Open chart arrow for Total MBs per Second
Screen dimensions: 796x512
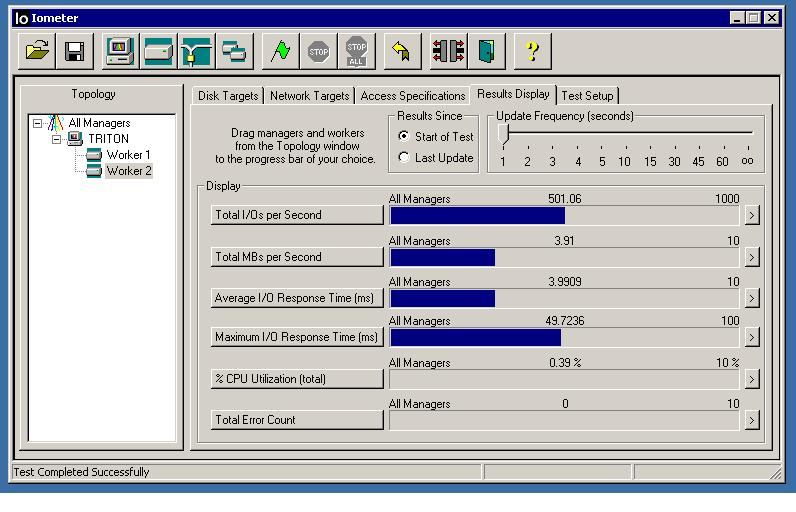pyautogui.click(x=752, y=257)
